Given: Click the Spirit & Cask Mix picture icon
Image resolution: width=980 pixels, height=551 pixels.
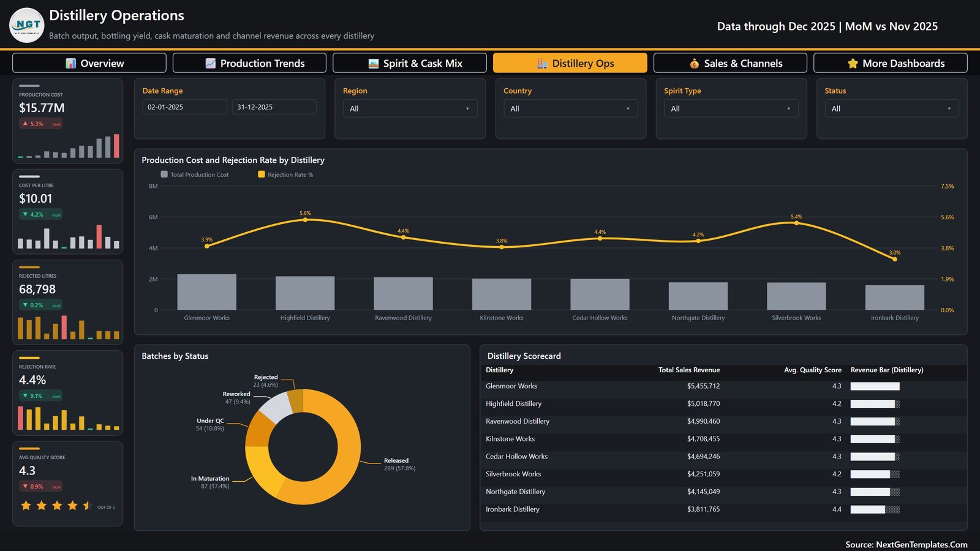Looking at the screenshot, I should click(374, 64).
